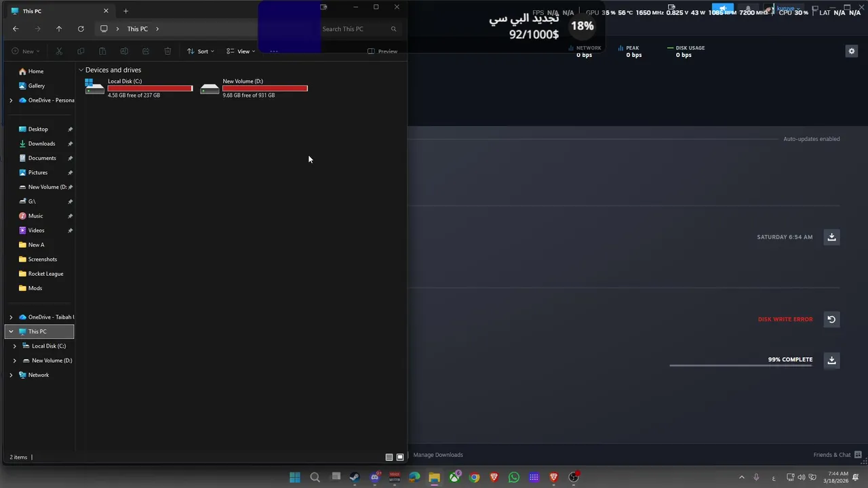Open Xbox app in the taskbar
Viewport: 868px width, 488px height.
pyautogui.click(x=454, y=477)
